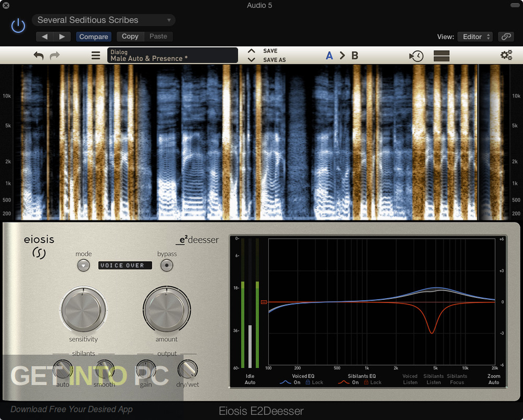This screenshot has width=523, height=420.
Task: Click Zoom Auto
Action: click(x=494, y=379)
